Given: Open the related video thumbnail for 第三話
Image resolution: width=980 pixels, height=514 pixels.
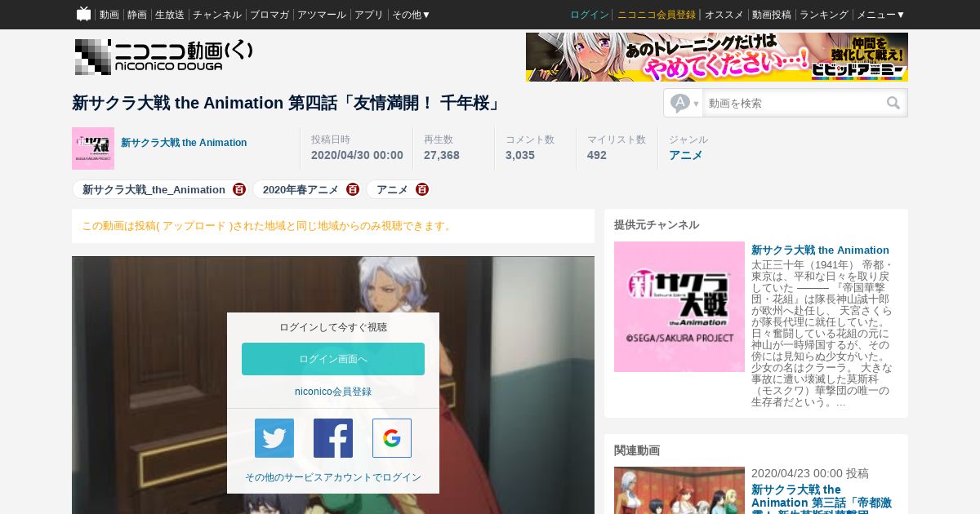Looking at the screenshot, I should tap(679, 490).
